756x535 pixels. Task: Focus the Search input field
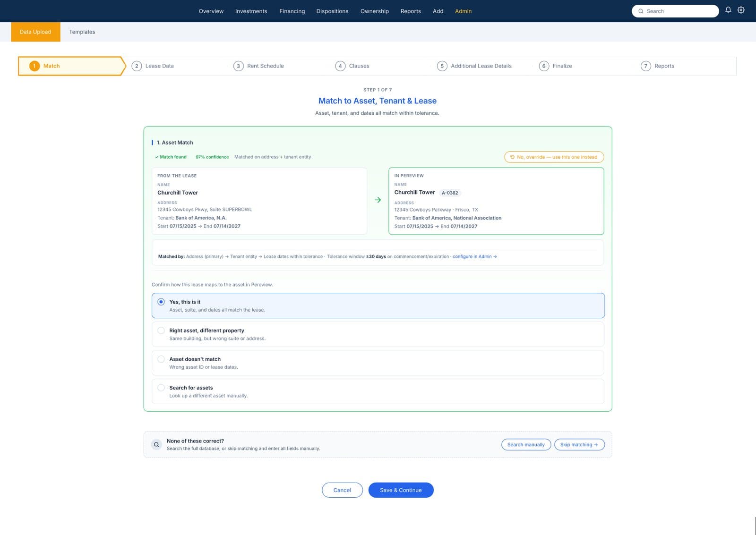[x=675, y=11]
